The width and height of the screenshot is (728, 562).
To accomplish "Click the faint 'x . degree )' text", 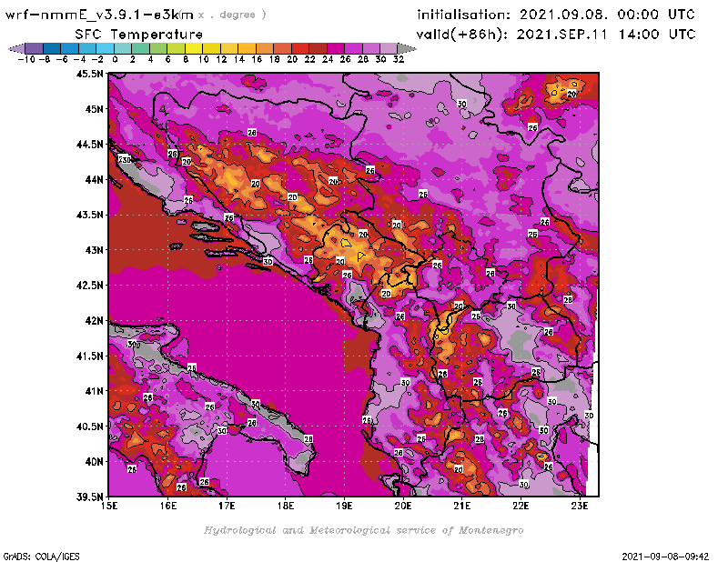I will 232,15.
